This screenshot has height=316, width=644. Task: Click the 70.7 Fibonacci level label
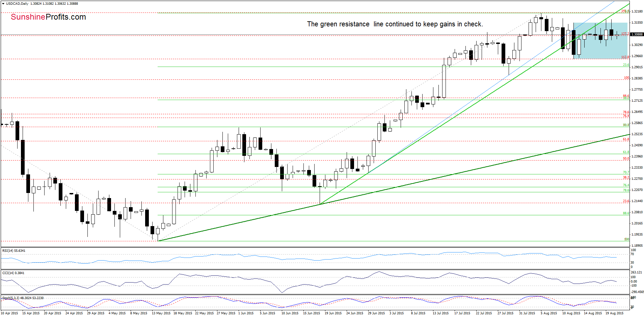pos(626,172)
